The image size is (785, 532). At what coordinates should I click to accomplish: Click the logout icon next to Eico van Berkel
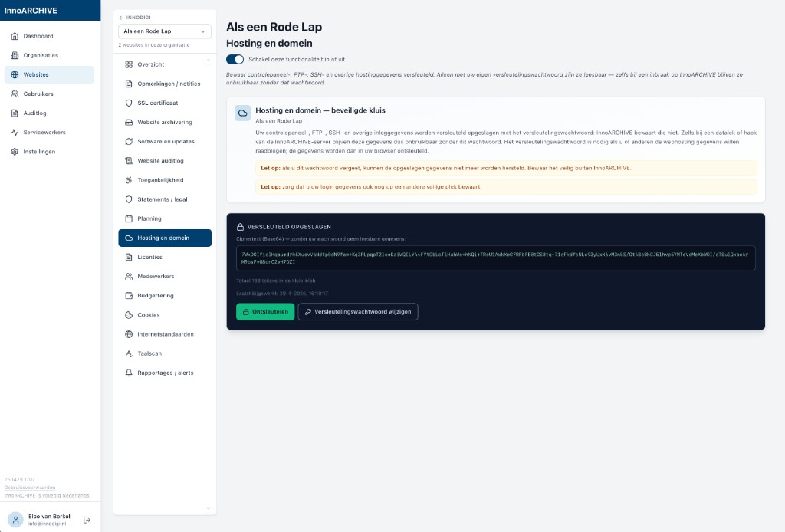[x=87, y=520]
